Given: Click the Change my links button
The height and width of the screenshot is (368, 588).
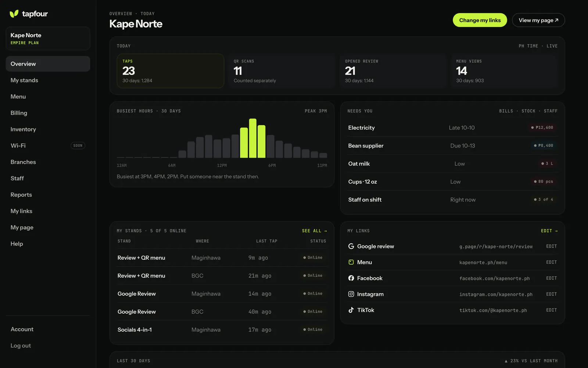Looking at the screenshot, I should 480,20.
